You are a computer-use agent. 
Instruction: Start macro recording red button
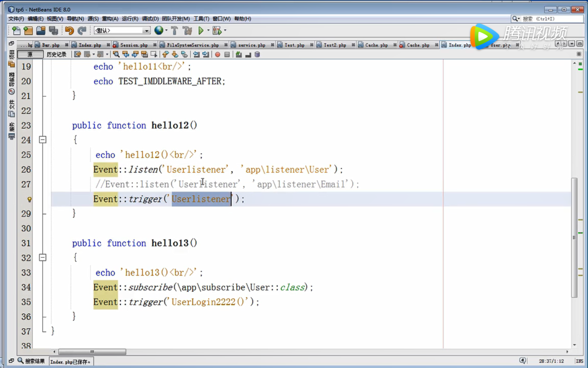click(218, 54)
